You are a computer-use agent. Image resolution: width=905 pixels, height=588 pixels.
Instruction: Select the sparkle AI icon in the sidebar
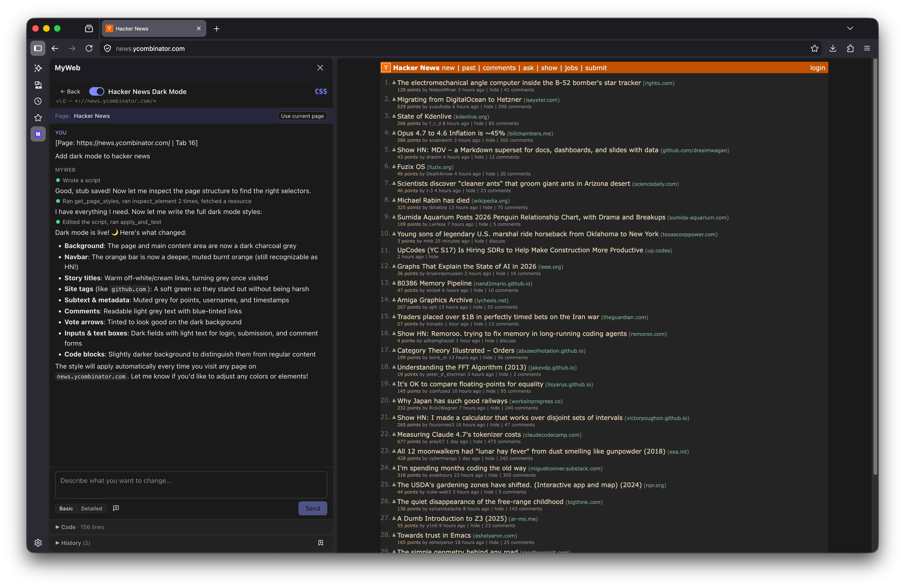tap(38, 68)
